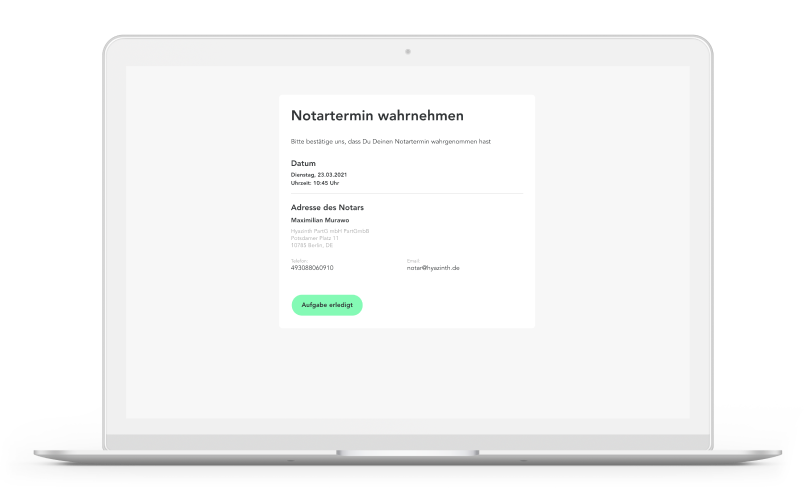Click the notary name 'Maximilian Murawo'

(x=320, y=220)
